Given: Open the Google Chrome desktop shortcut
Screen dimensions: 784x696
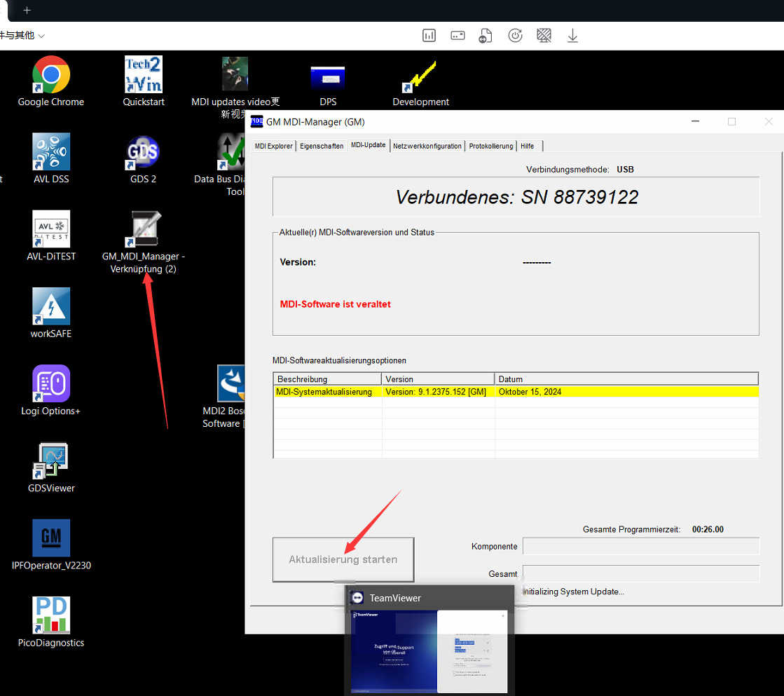Looking at the screenshot, I should [x=50, y=76].
